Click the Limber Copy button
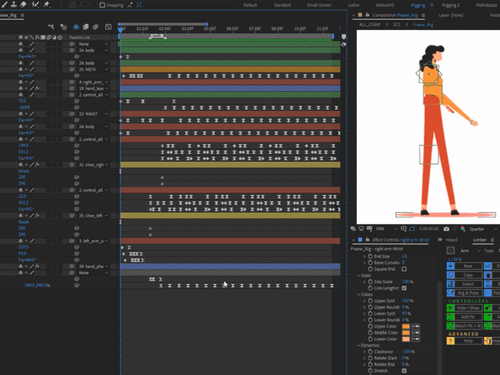Viewport: 500px width, 375px height. point(464,275)
